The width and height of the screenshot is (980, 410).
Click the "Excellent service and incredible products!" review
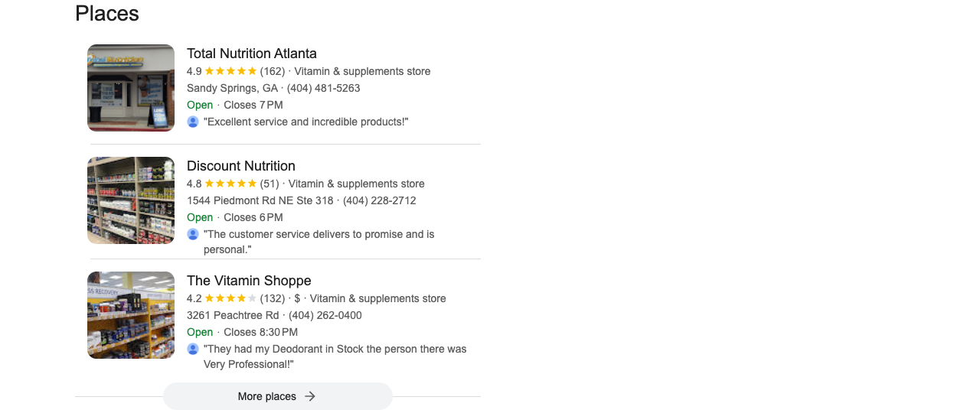point(306,122)
